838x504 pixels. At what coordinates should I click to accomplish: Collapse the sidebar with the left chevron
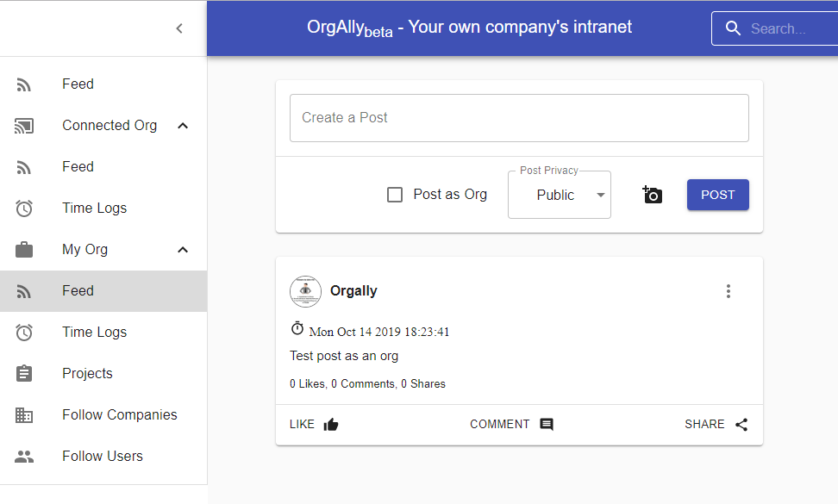pyautogui.click(x=179, y=28)
